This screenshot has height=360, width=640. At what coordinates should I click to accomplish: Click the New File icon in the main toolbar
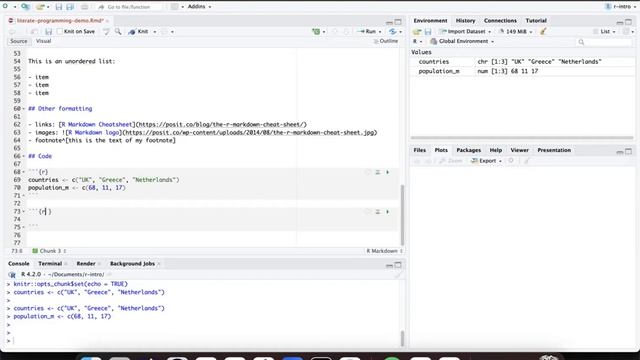[x=5, y=7]
